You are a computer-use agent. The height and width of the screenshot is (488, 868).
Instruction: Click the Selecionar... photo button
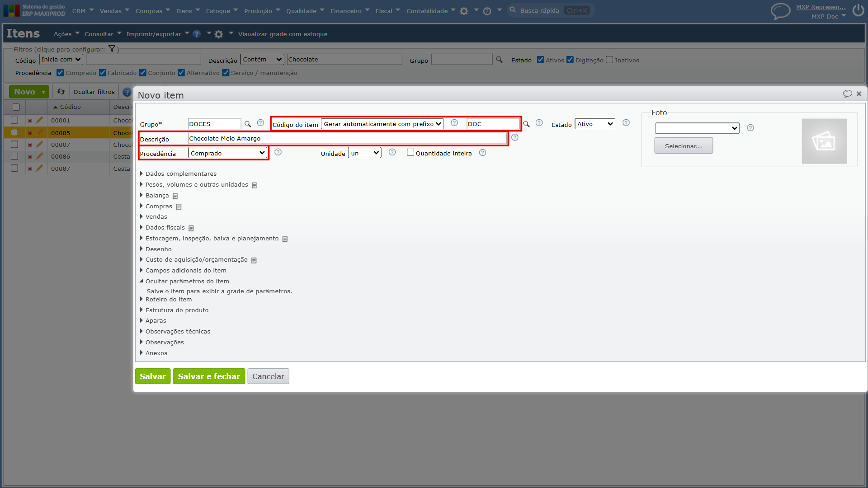684,146
